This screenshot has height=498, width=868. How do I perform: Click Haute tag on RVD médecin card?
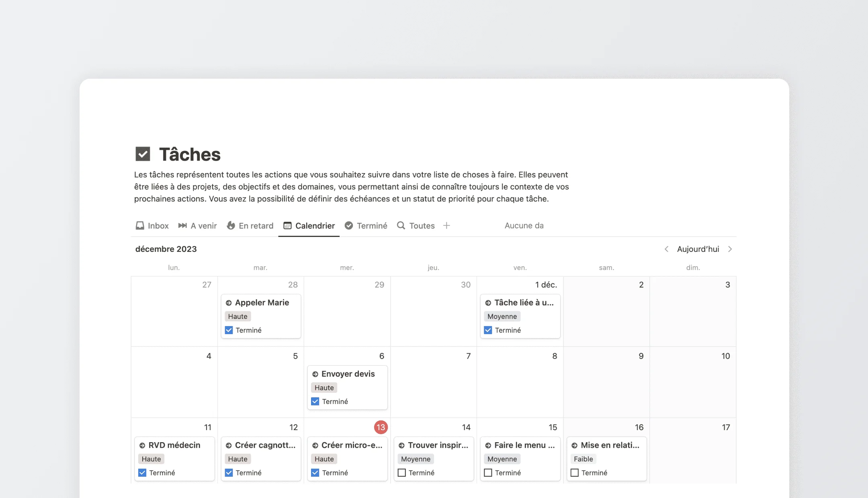click(x=151, y=459)
